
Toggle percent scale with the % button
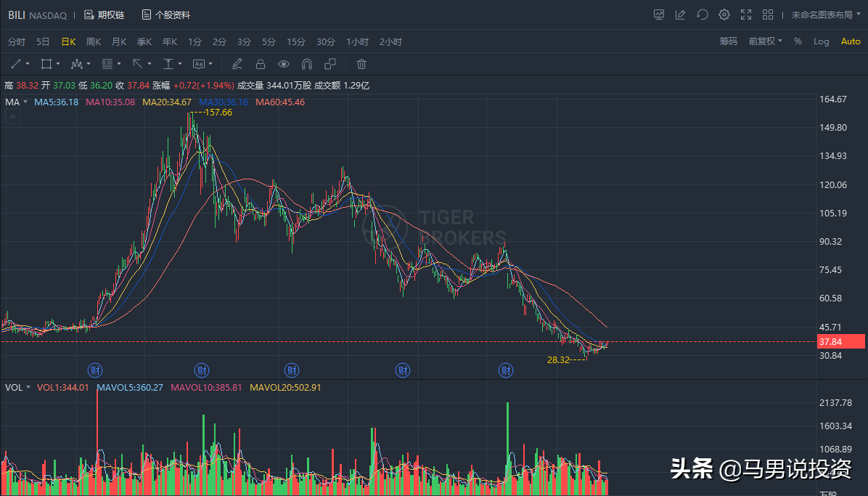pos(798,41)
